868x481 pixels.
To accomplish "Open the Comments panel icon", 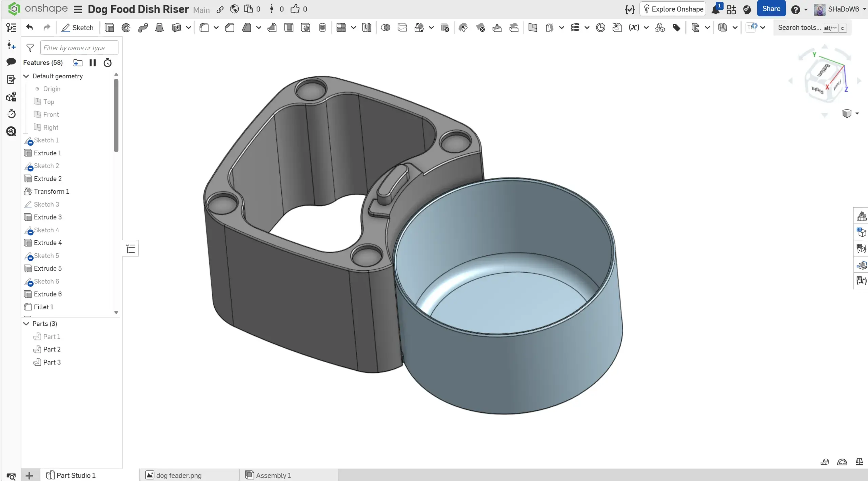I will (11, 62).
